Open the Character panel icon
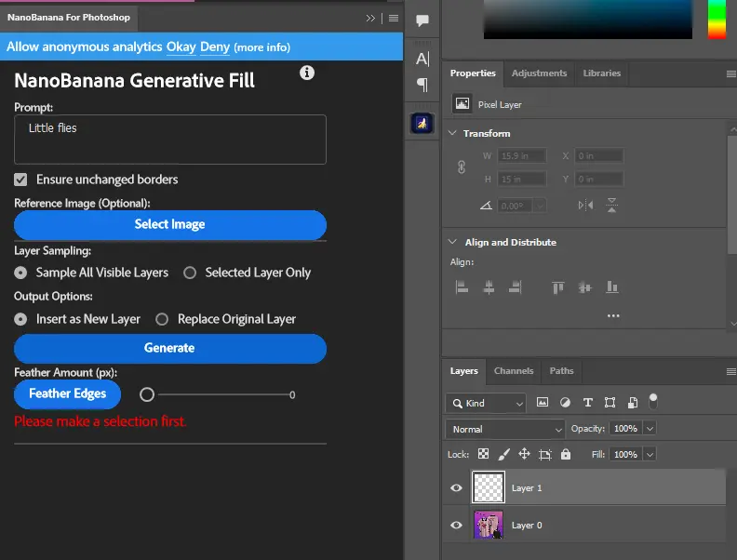This screenshot has height=560, width=737. [x=422, y=59]
